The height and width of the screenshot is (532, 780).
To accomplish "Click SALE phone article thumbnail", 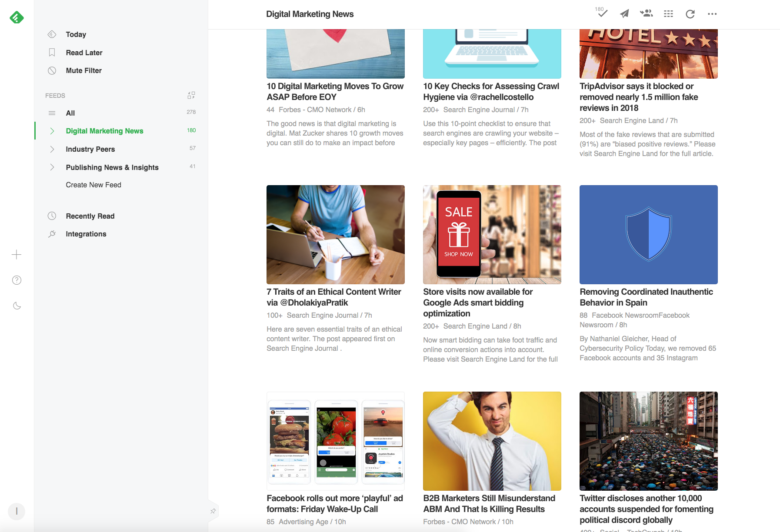I will click(492, 235).
